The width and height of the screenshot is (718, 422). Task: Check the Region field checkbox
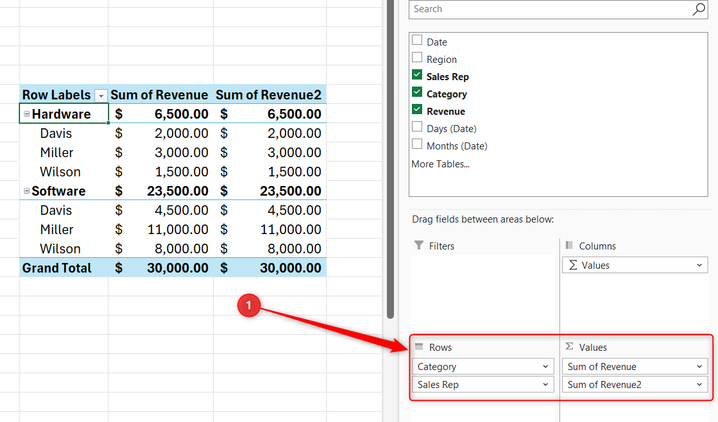[417, 57]
